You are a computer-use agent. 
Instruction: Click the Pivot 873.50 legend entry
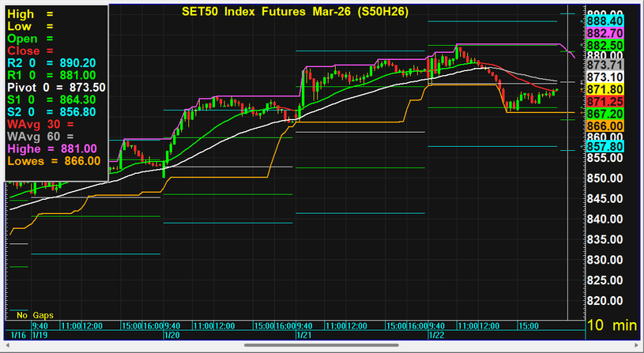(55, 87)
